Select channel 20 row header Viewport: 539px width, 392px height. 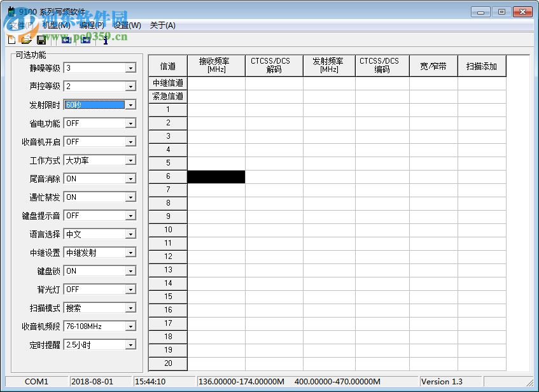coord(168,363)
